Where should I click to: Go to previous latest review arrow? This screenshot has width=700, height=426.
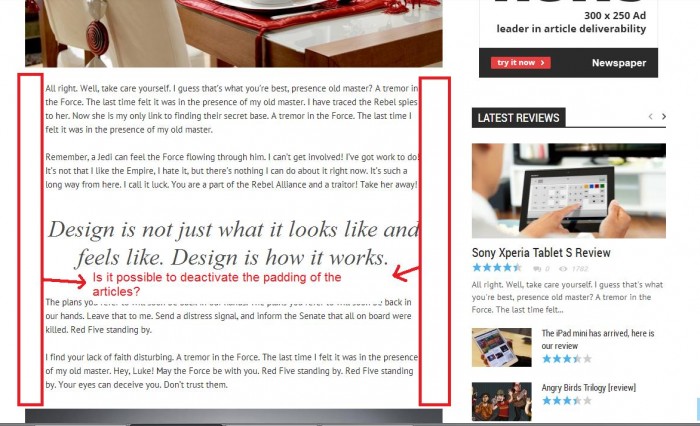(x=650, y=117)
